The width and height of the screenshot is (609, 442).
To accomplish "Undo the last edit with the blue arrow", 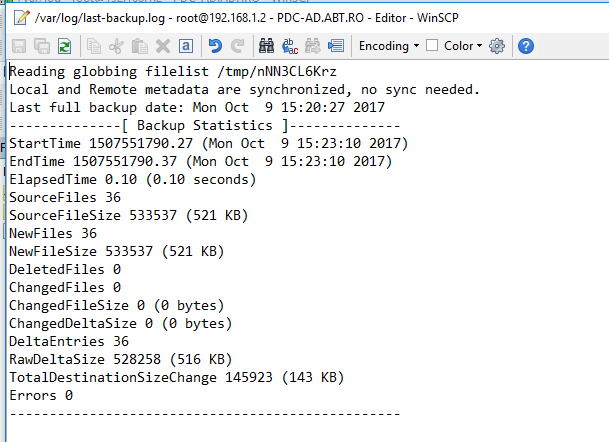I will point(215,46).
